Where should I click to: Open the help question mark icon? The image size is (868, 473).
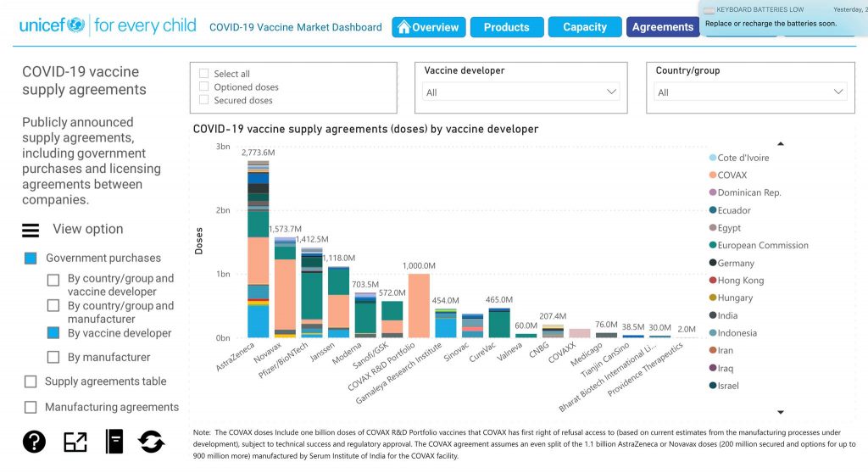(x=34, y=442)
